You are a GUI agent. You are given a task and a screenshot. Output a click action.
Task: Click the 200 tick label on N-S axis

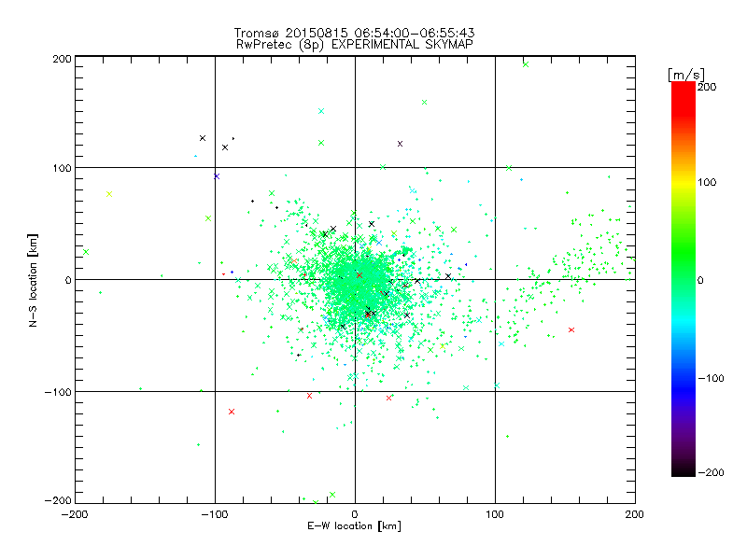click(x=62, y=59)
